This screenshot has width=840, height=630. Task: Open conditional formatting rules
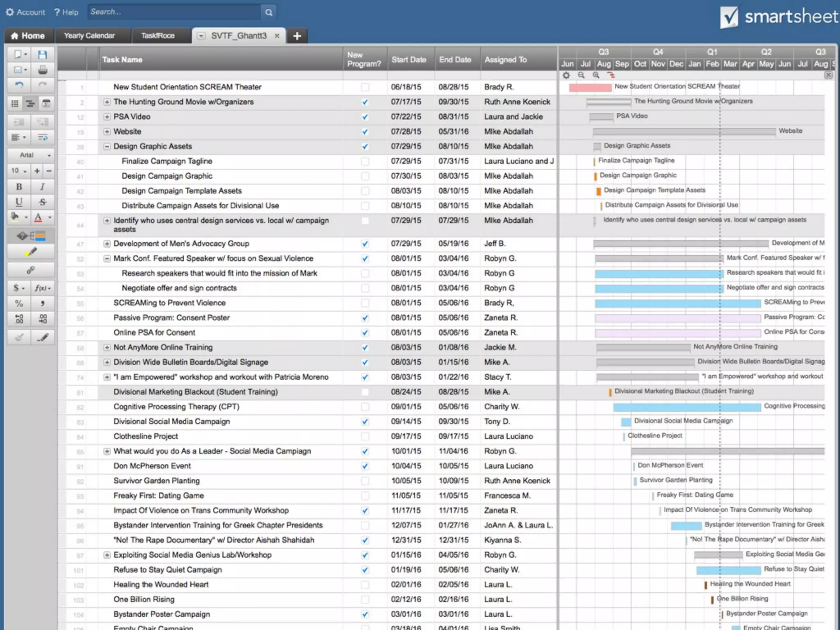click(31, 236)
